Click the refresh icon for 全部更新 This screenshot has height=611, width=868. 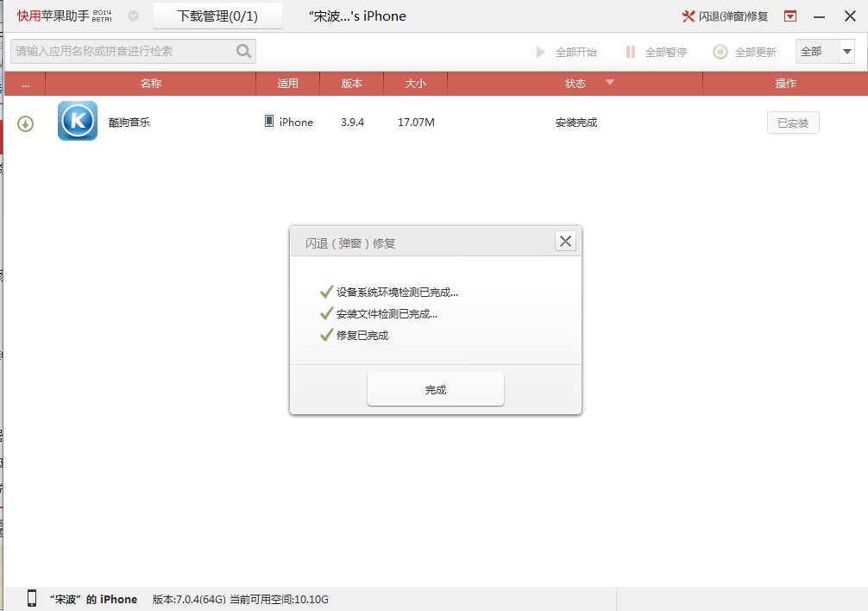click(720, 52)
